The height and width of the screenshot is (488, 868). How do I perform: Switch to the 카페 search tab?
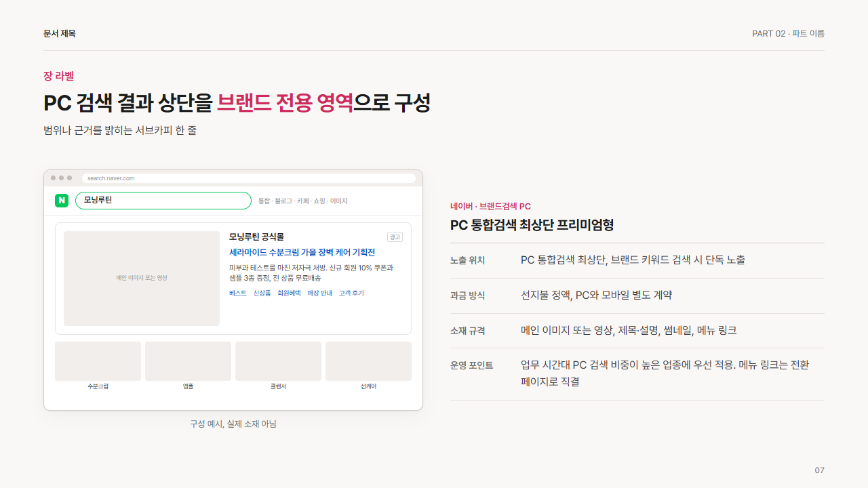click(x=302, y=201)
